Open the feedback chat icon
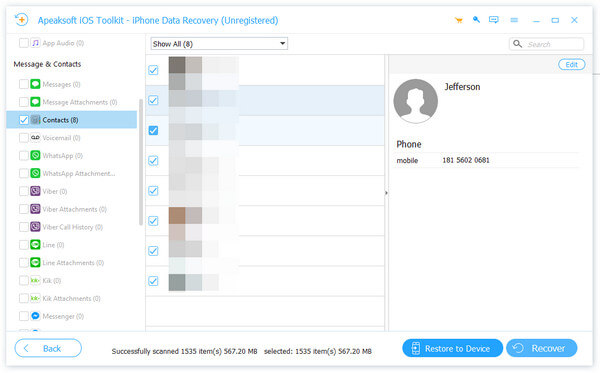The height and width of the screenshot is (373, 600). (494, 20)
